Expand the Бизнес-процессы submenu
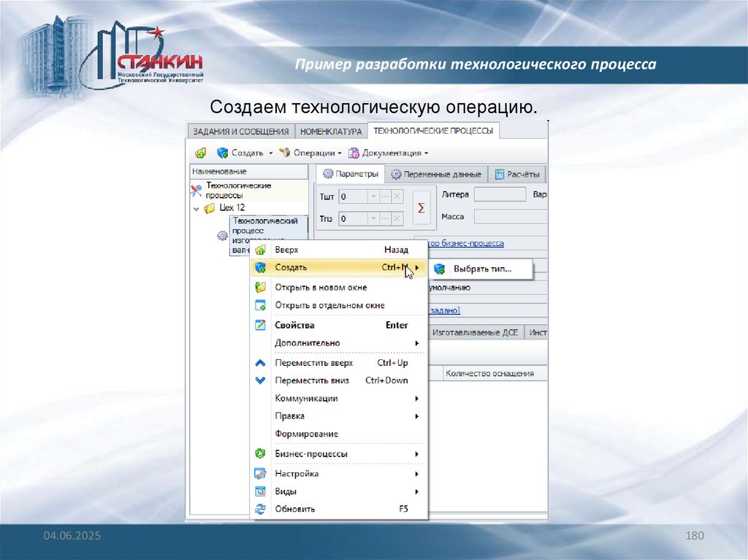 tap(338, 454)
